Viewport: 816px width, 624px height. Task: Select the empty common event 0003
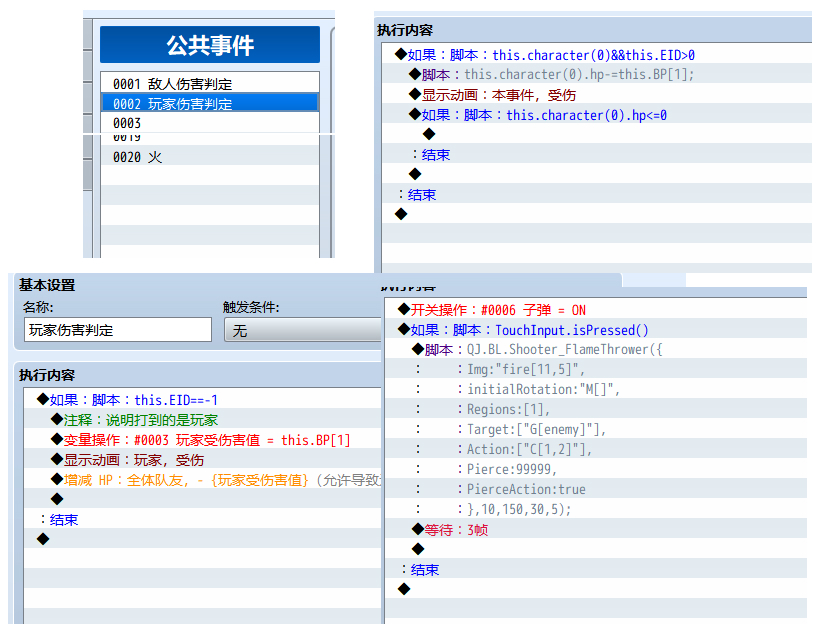tap(210, 123)
